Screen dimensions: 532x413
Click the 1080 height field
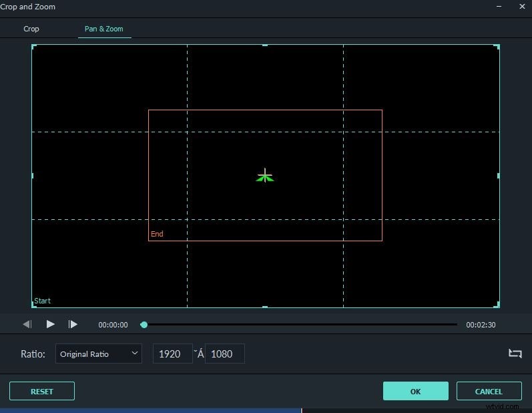click(x=224, y=354)
